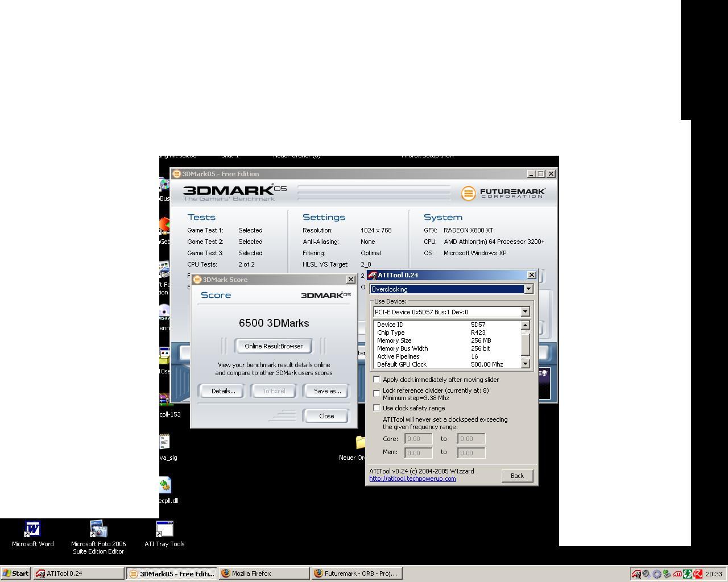Enable Use clock safety range checkbox

tap(377, 408)
